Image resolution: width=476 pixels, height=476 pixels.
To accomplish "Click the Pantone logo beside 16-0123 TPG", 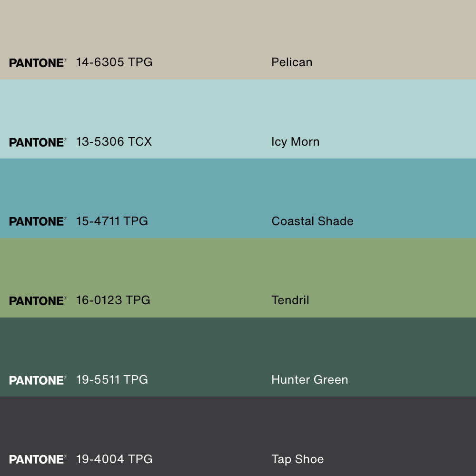I will tap(38, 301).
